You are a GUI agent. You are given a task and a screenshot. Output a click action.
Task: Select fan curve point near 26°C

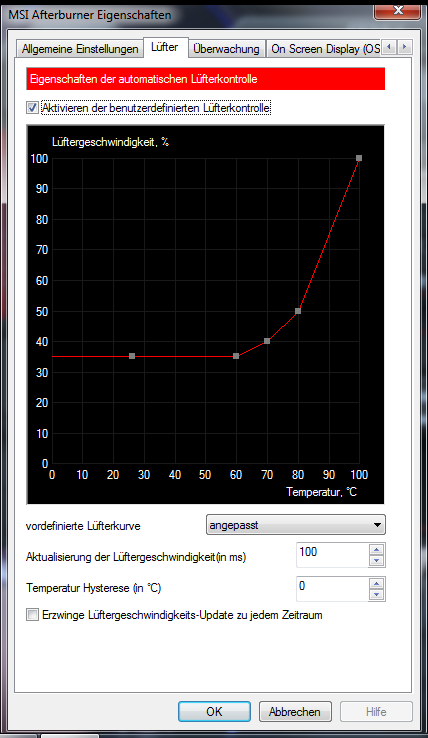coord(132,356)
